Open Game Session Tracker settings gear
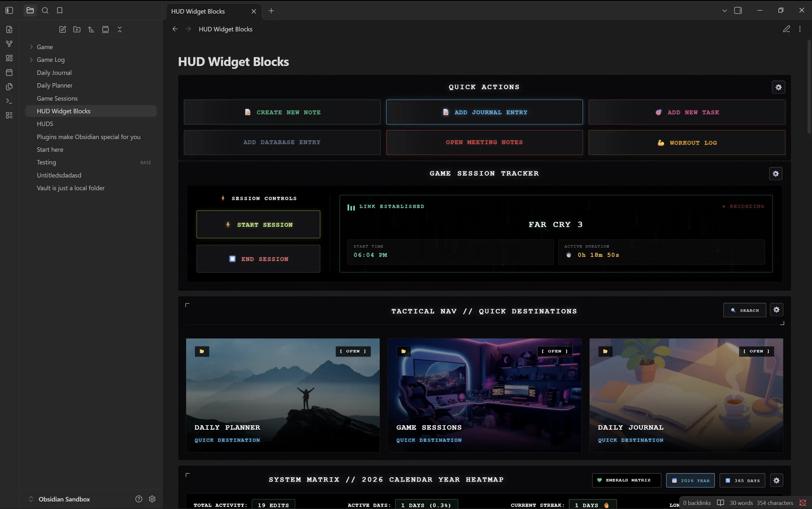The width and height of the screenshot is (812, 509). pyautogui.click(x=776, y=174)
